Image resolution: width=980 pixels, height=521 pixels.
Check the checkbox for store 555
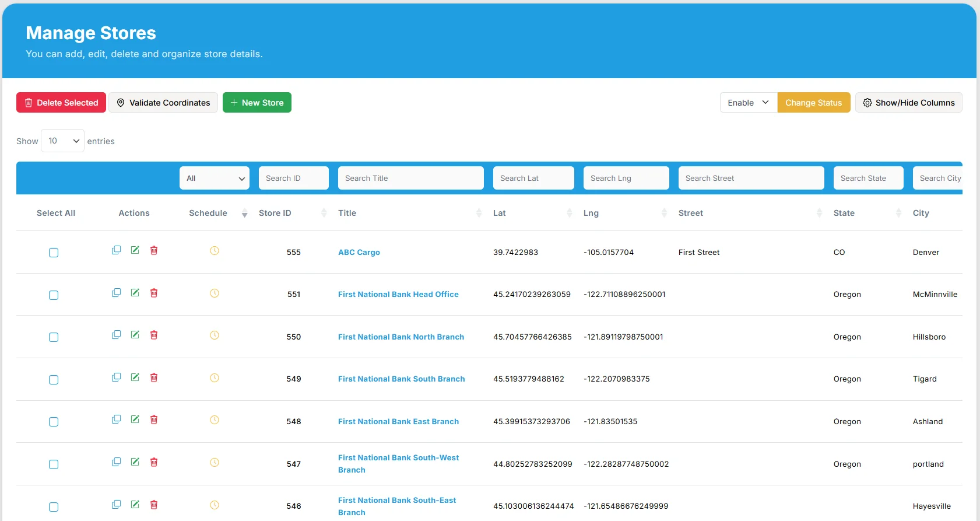point(54,253)
